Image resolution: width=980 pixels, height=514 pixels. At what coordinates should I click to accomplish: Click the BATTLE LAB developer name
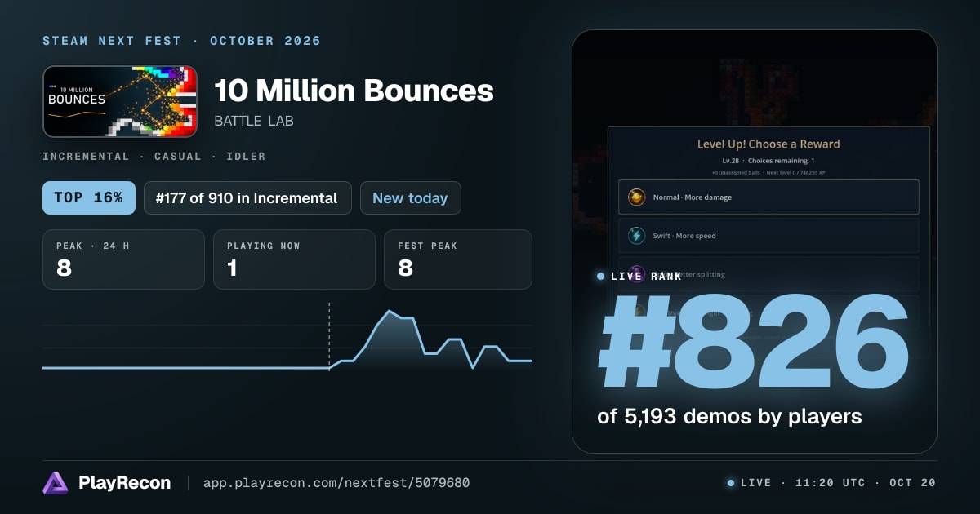click(x=254, y=121)
